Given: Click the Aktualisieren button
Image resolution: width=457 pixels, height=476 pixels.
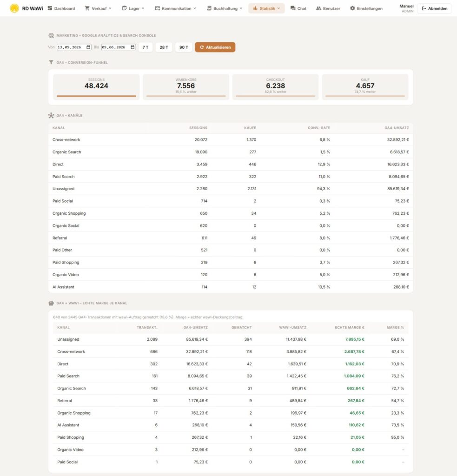Looking at the screenshot, I should pos(215,47).
